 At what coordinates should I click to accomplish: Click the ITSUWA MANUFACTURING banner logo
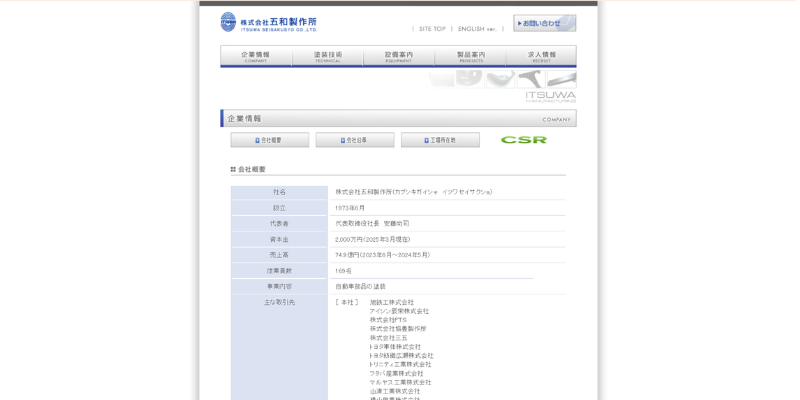[551, 97]
